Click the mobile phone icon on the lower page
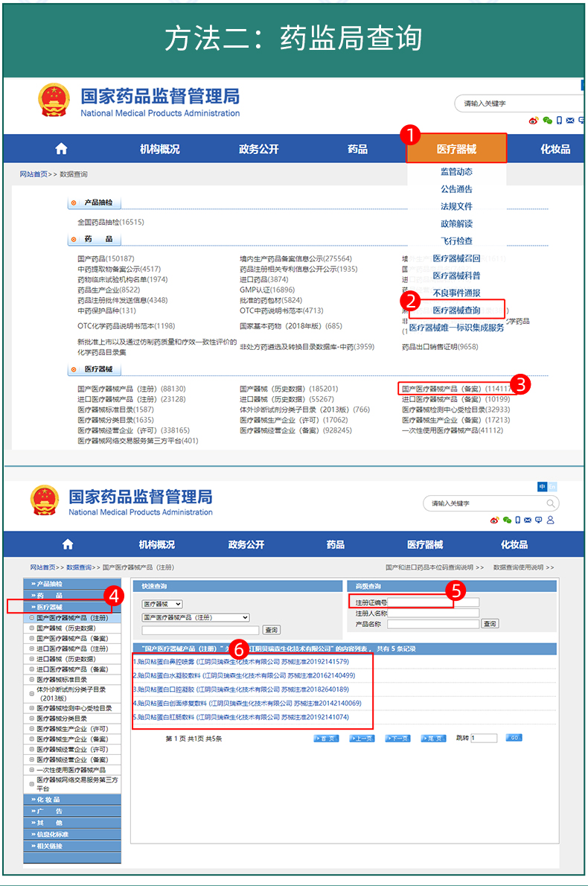This screenshot has height=886, width=588. (517, 520)
